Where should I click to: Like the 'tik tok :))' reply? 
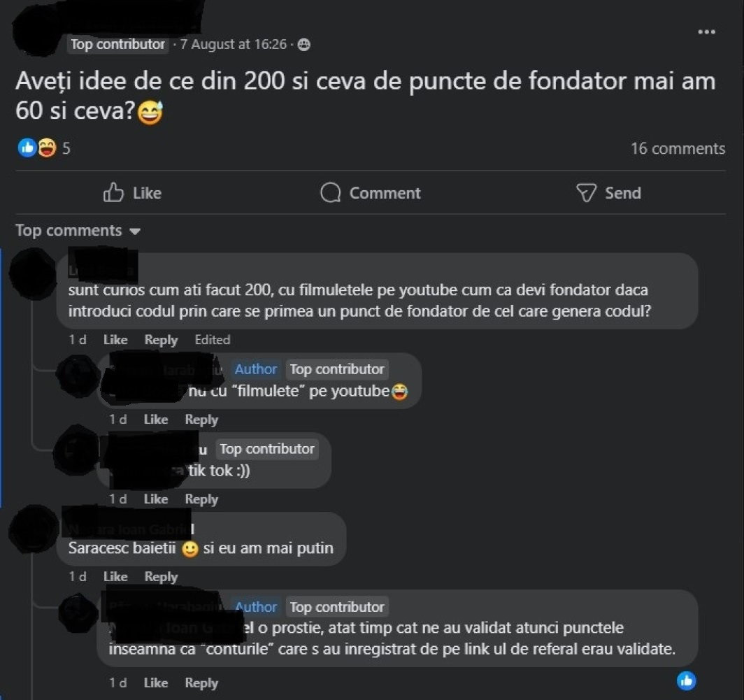(x=156, y=499)
